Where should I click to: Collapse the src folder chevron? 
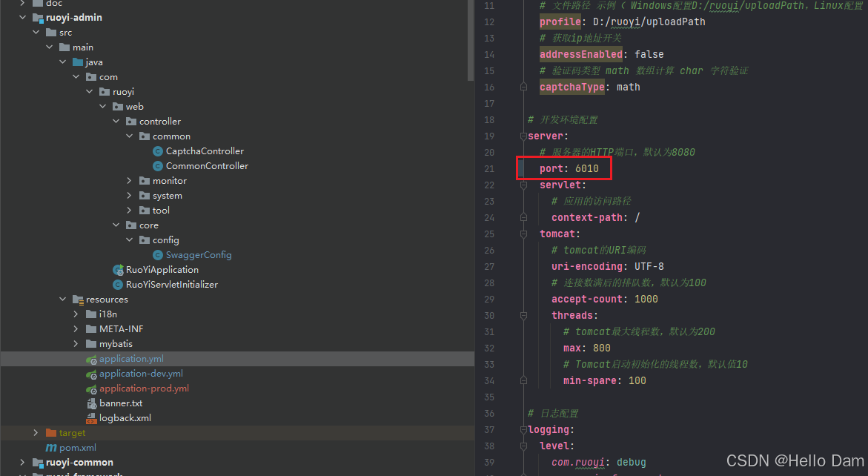coord(36,33)
